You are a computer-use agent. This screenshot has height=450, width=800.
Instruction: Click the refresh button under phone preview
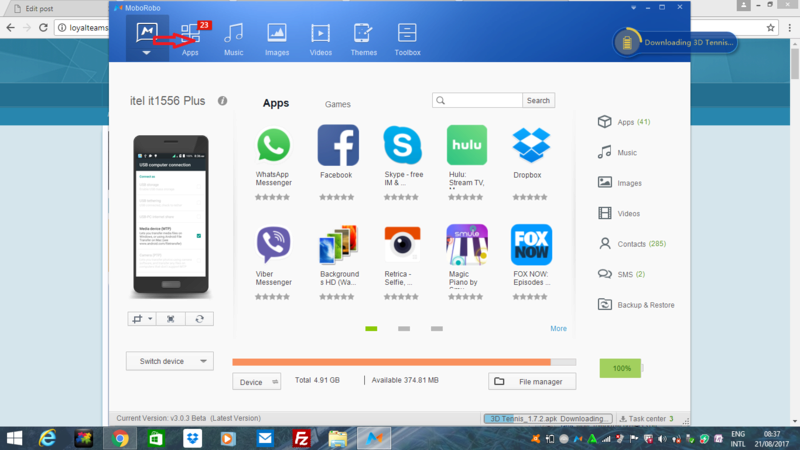[x=199, y=319]
